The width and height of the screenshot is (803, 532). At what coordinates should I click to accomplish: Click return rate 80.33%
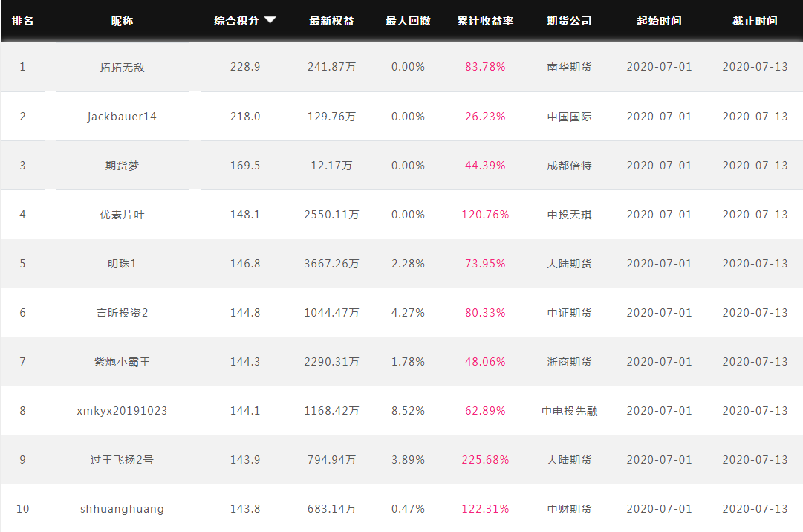point(485,313)
